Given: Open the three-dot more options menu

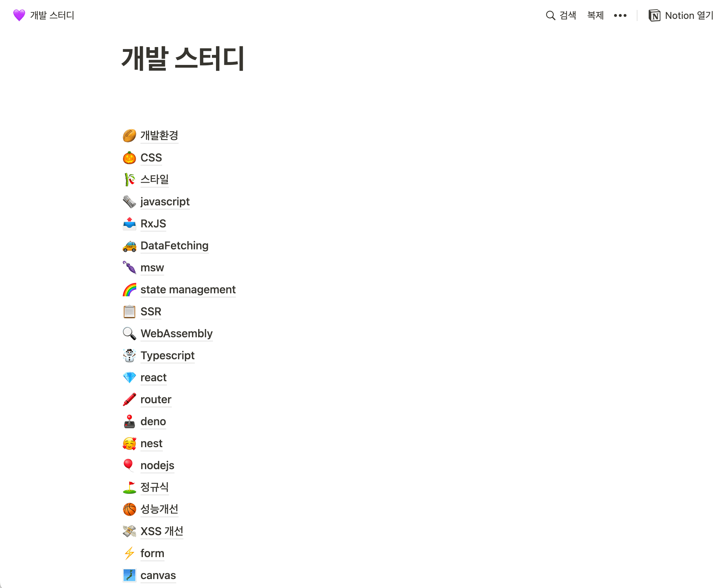Looking at the screenshot, I should click(x=620, y=15).
